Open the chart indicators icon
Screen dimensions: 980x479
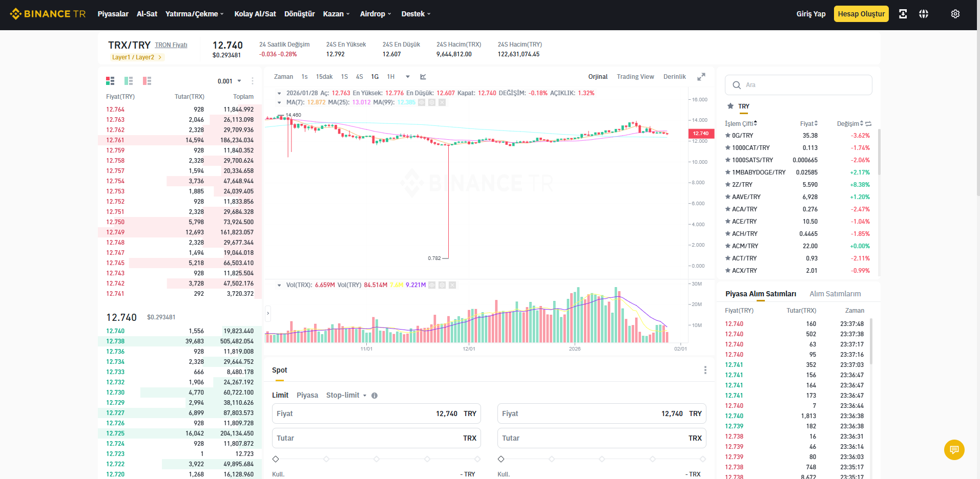[x=423, y=77]
